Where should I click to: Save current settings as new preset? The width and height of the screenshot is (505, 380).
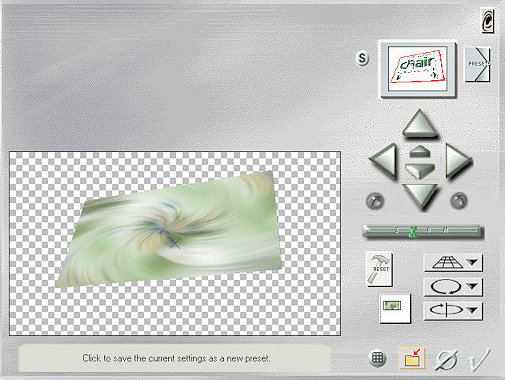[x=412, y=358]
